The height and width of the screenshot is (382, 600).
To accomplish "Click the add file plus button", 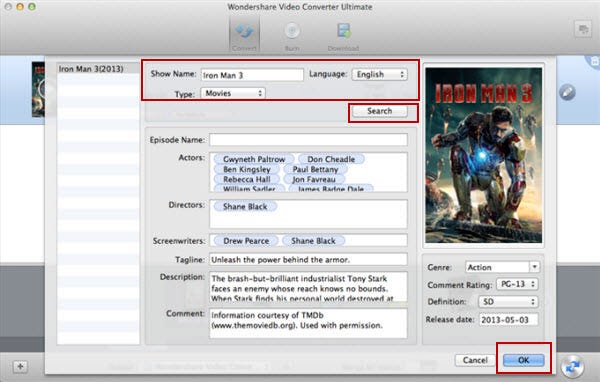I will pos(20,367).
